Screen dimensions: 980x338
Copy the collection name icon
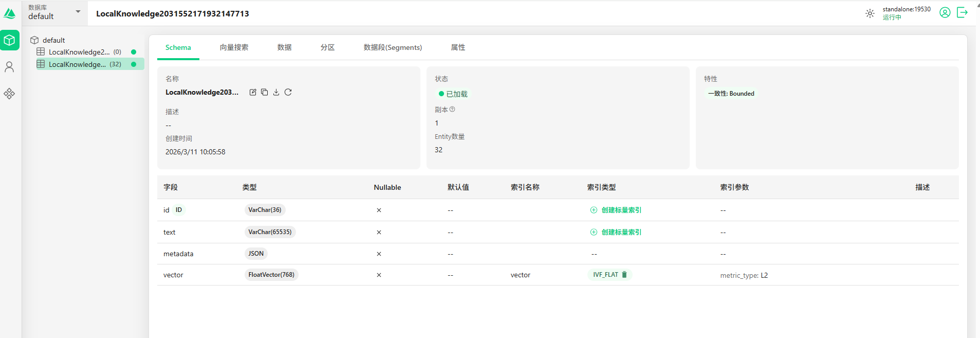click(x=265, y=92)
